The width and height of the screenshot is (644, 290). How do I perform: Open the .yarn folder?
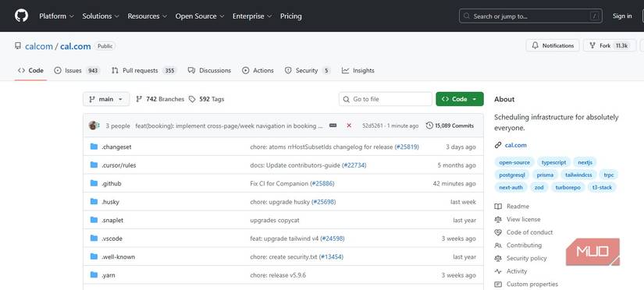(109, 275)
